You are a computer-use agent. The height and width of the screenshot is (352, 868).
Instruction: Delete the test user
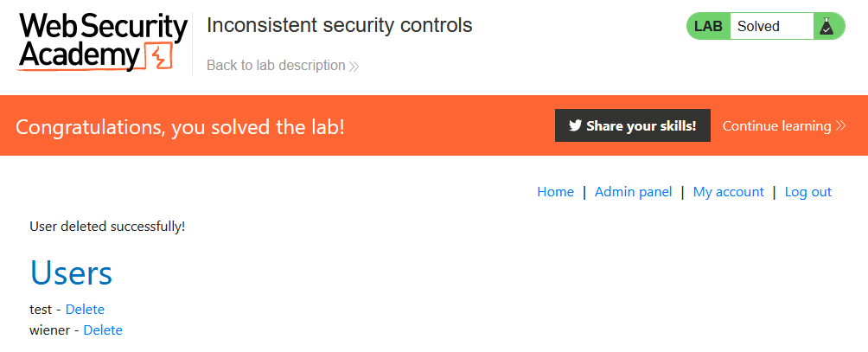[85, 310]
